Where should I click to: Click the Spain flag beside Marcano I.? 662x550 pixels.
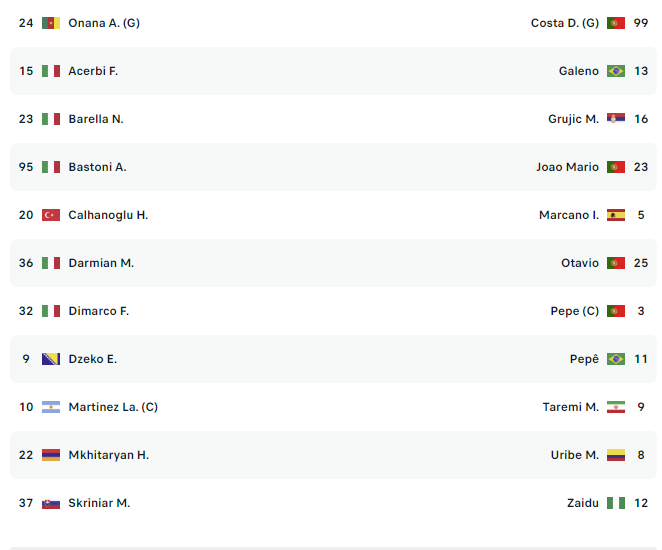tap(616, 215)
